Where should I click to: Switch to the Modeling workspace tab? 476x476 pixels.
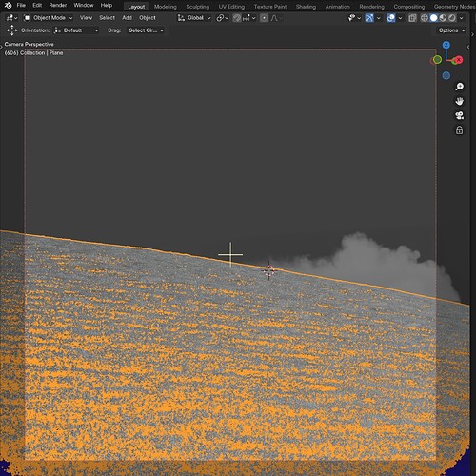point(166,7)
